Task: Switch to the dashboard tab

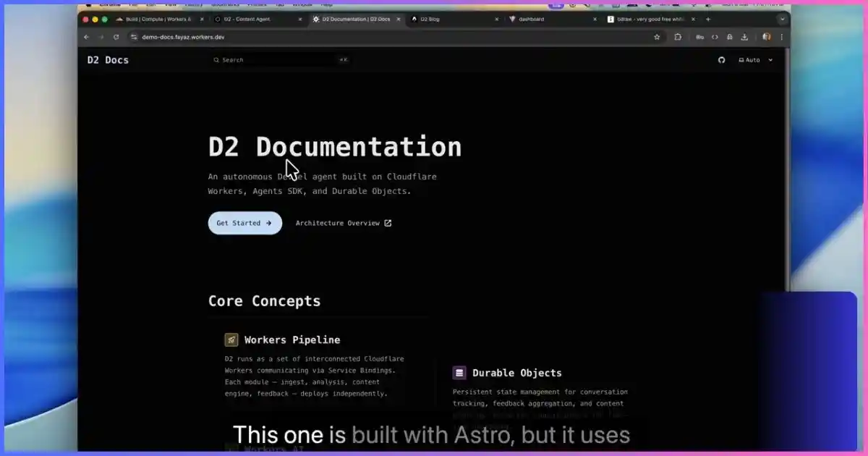Action: [x=552, y=19]
